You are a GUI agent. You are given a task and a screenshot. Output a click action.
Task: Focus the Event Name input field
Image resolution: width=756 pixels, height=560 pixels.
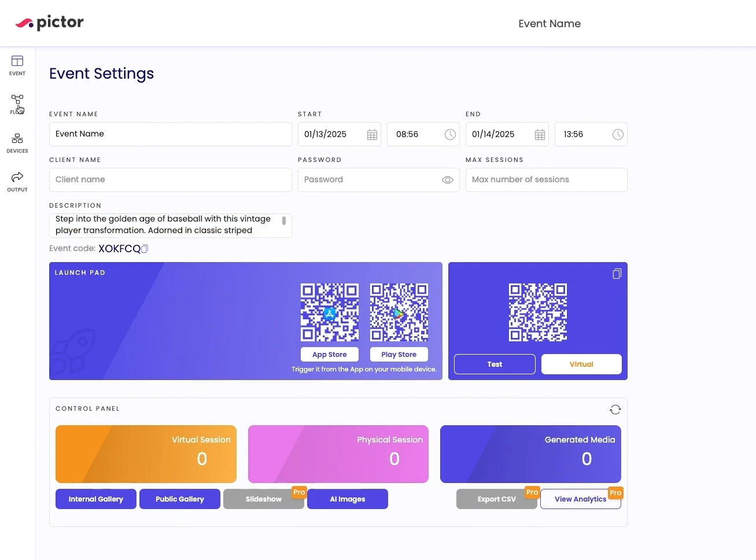point(171,134)
